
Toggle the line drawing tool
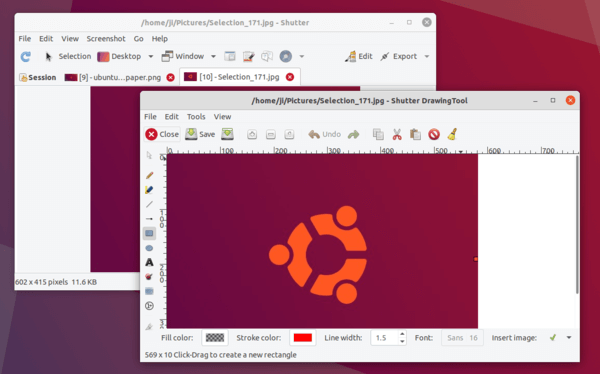pos(149,204)
